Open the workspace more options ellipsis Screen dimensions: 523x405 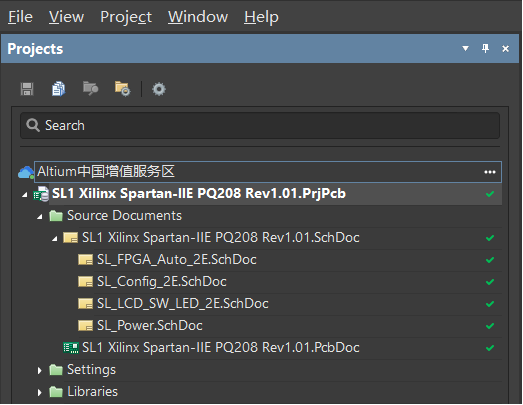tap(490, 172)
